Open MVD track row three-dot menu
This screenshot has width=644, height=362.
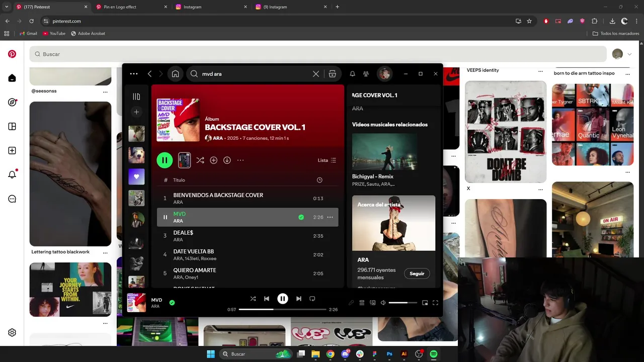coord(330,217)
